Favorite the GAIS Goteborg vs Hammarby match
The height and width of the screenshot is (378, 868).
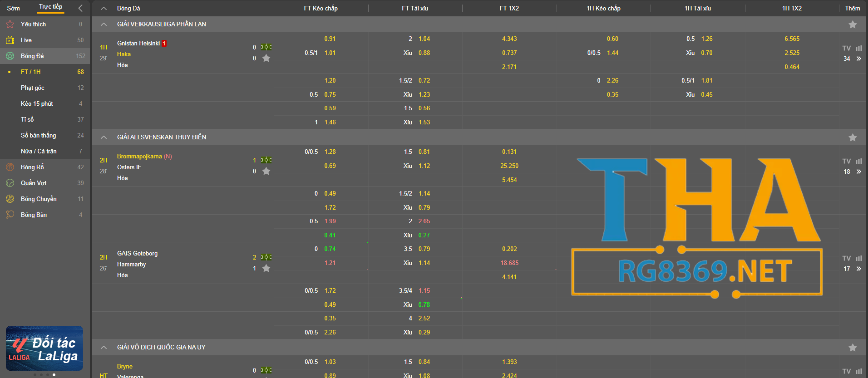(266, 268)
